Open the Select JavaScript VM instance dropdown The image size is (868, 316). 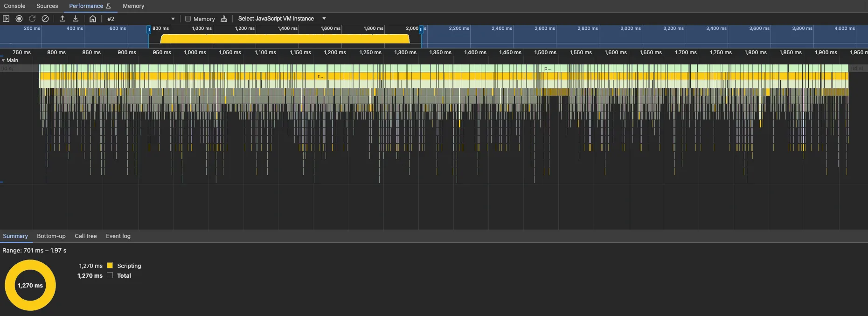[282, 19]
